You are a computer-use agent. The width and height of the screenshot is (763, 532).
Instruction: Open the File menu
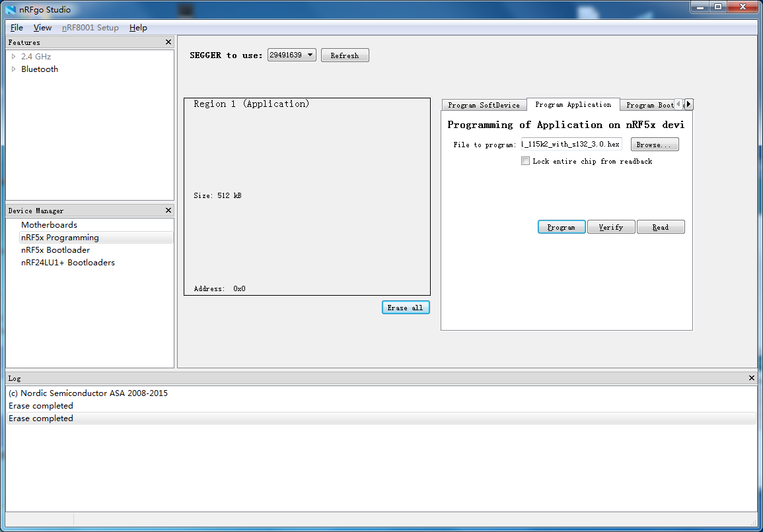17,28
